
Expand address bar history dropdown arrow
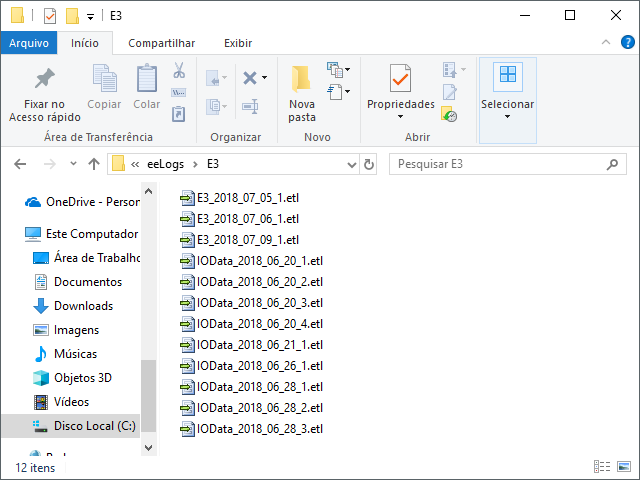[x=352, y=164]
